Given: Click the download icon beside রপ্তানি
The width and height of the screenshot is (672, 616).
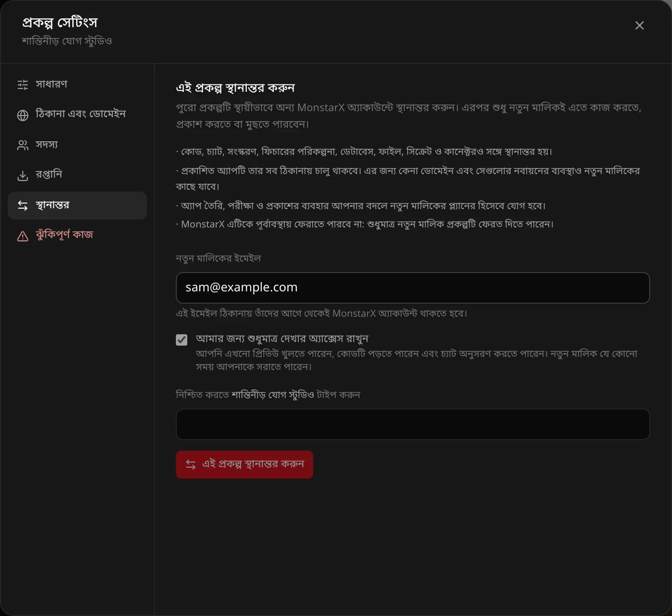Looking at the screenshot, I should tap(23, 175).
